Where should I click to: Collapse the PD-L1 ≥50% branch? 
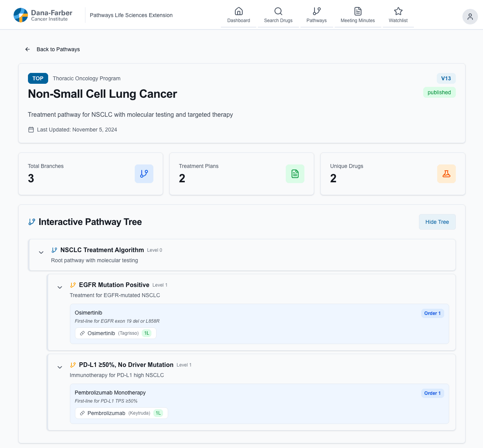coord(60,367)
